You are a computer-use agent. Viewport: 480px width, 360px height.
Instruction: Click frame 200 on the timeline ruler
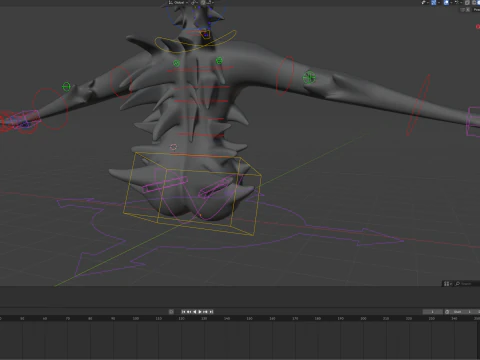coord(363,319)
